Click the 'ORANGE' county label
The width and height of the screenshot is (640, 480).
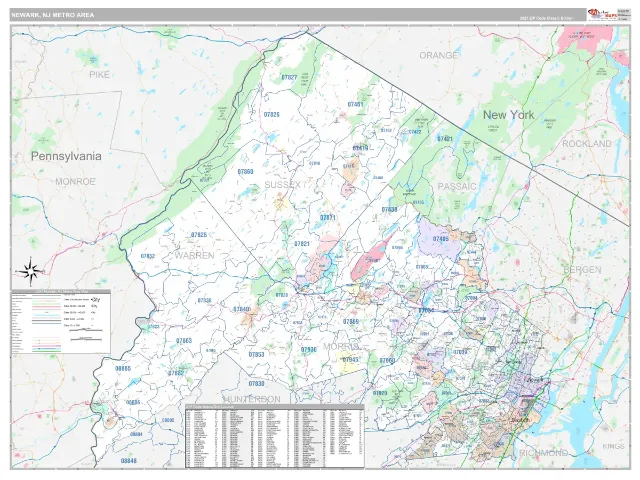click(439, 56)
